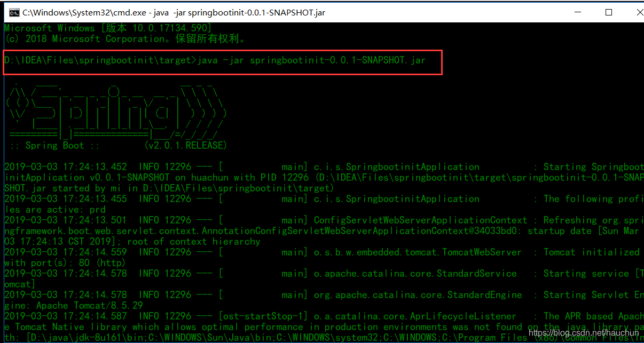Click 'ConfigServletWebServerApplicationContext' logger name
644x343 pixels.
point(420,220)
